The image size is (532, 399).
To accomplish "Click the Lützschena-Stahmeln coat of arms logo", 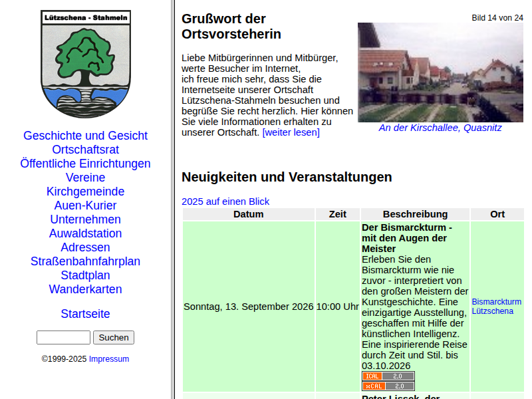I will [86, 64].
